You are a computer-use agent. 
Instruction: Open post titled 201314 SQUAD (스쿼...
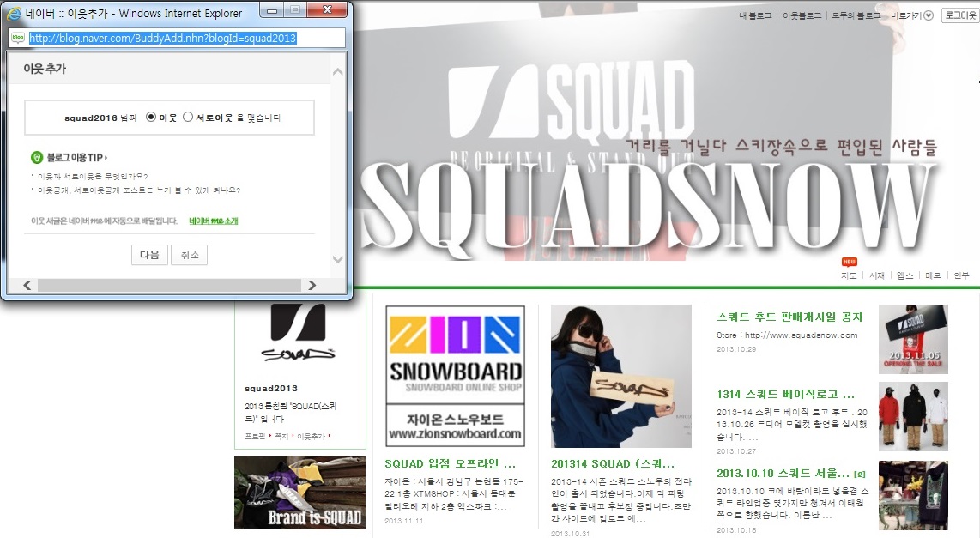pos(613,463)
